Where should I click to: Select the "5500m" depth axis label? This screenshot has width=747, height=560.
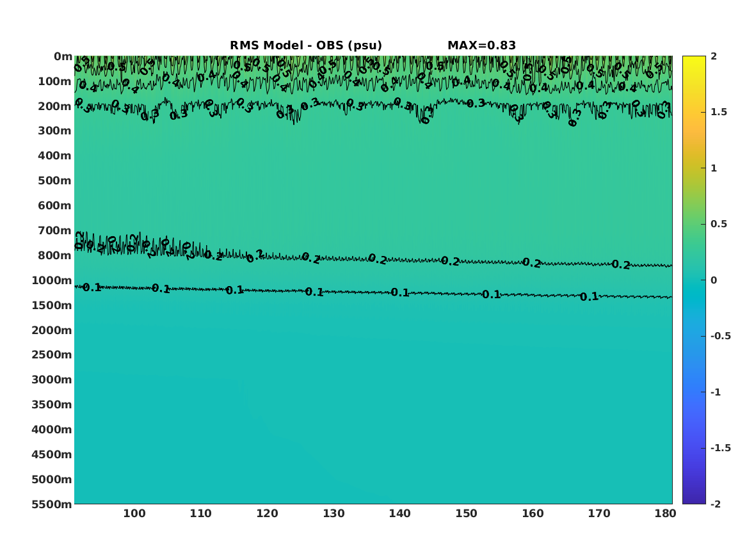pyautogui.click(x=52, y=504)
